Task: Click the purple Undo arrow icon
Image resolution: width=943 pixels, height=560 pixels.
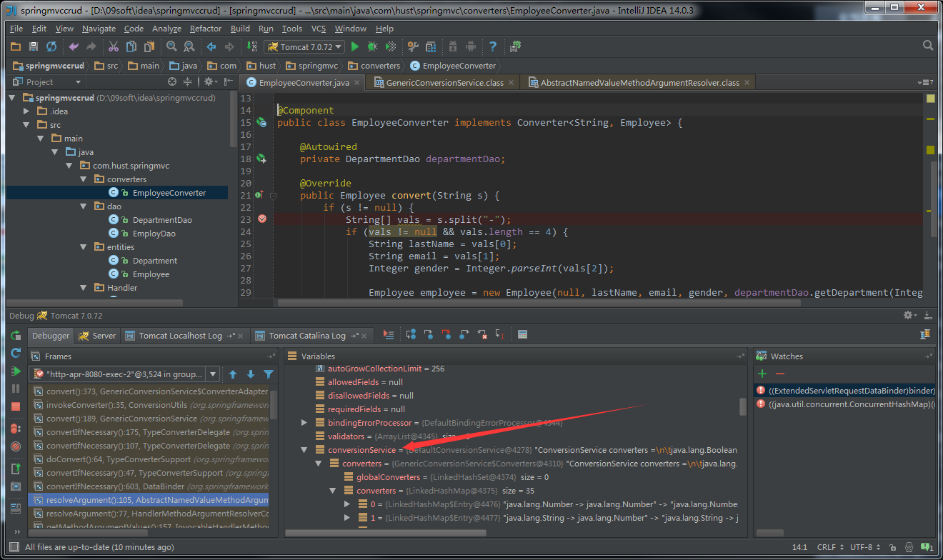Action: pyautogui.click(x=74, y=46)
